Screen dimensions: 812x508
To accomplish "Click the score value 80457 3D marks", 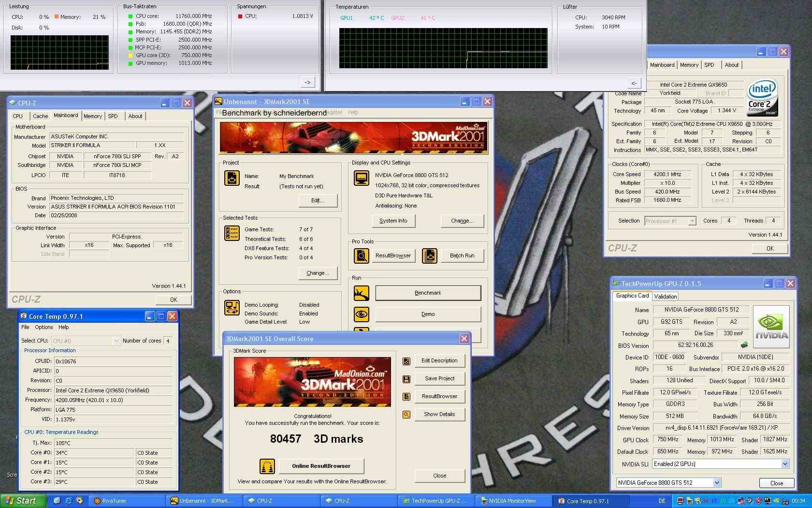I will 317,439.
